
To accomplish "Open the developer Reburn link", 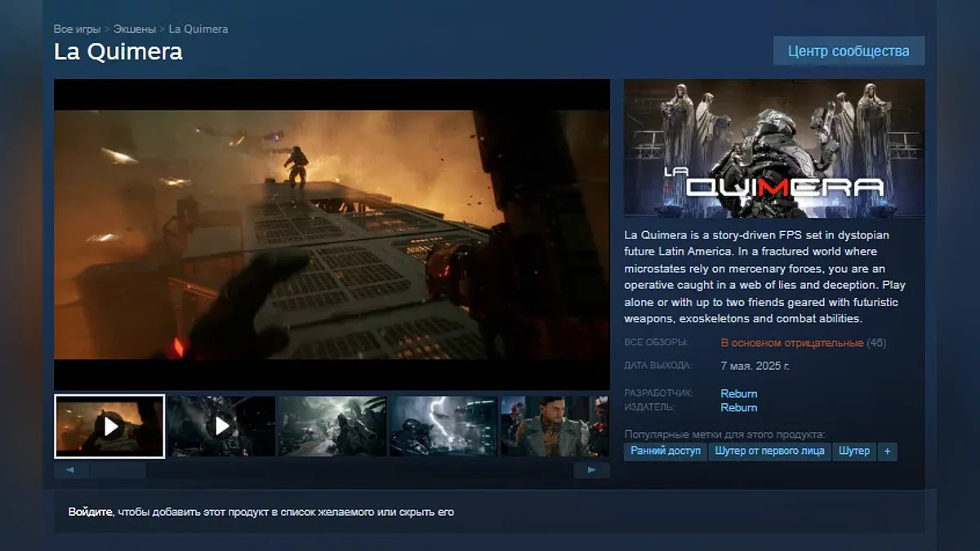I will tap(738, 393).
